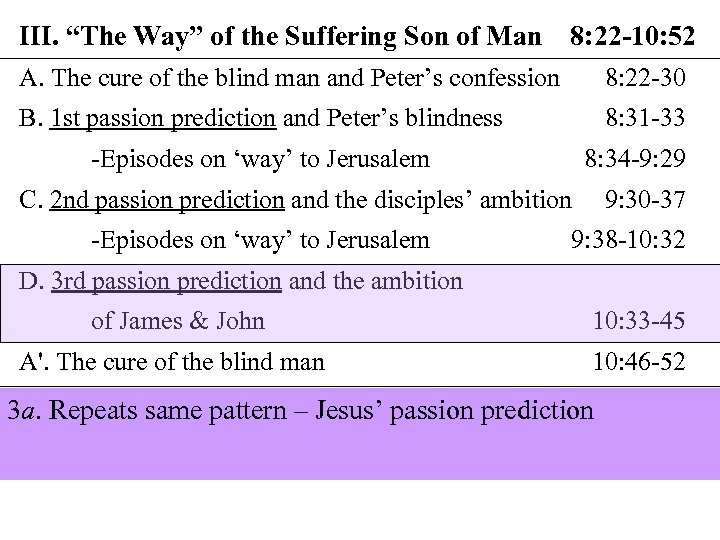Open the "2nd passion prediction" underlined link

[x=166, y=200]
